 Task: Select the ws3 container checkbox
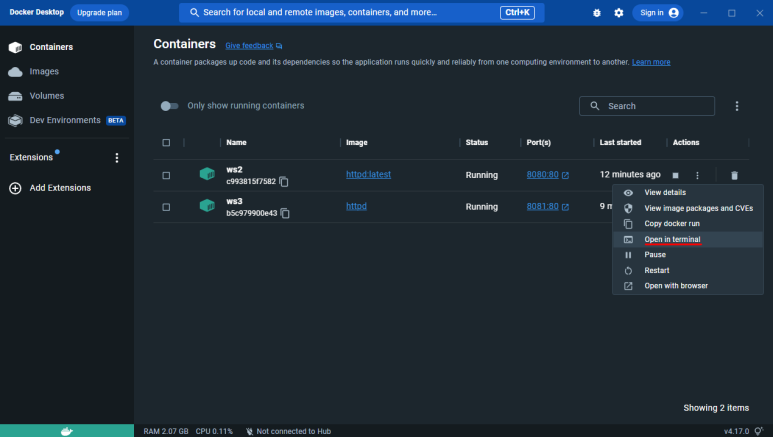point(166,207)
